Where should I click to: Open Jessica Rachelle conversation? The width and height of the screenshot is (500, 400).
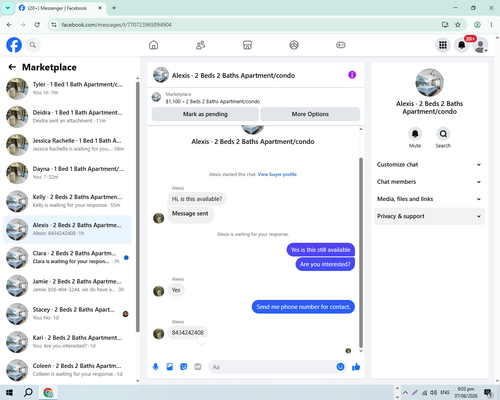[x=67, y=145]
